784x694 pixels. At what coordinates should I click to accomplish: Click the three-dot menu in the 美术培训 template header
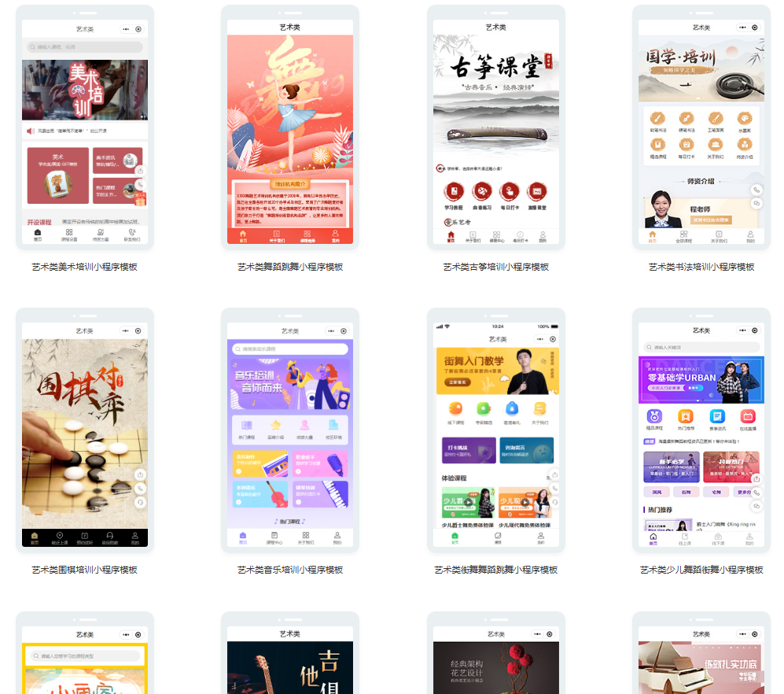(126, 29)
